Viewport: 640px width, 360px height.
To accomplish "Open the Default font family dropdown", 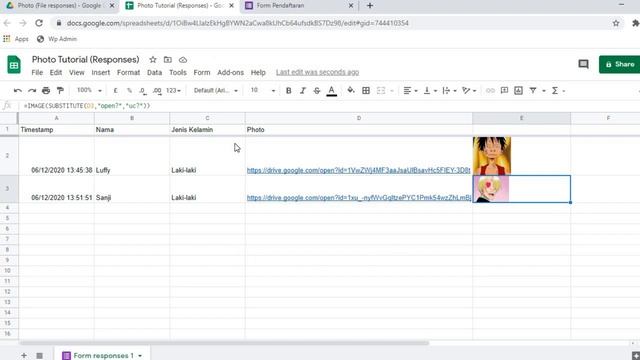I will click(216, 91).
